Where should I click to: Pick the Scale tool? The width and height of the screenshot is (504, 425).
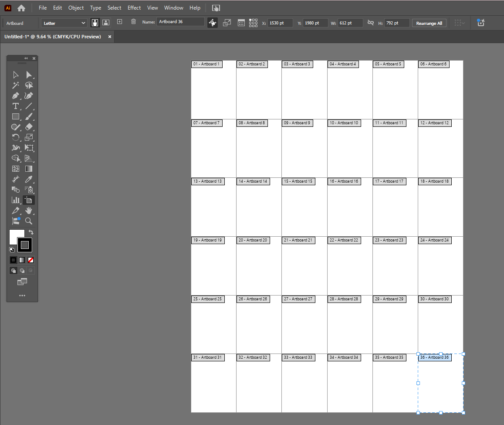click(29, 137)
